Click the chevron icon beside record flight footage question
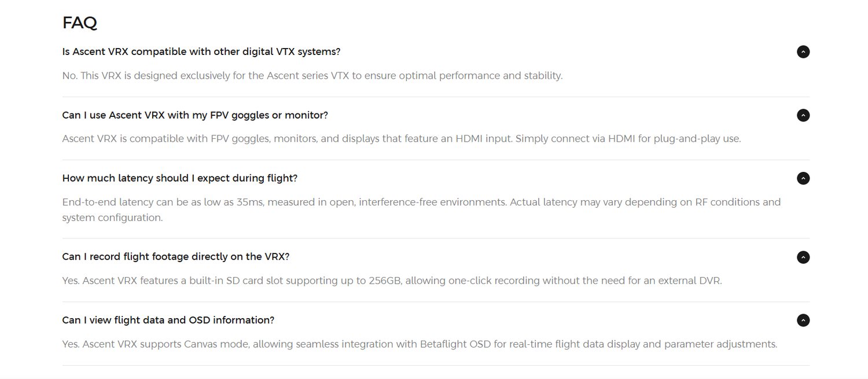868x379 pixels. click(x=803, y=257)
